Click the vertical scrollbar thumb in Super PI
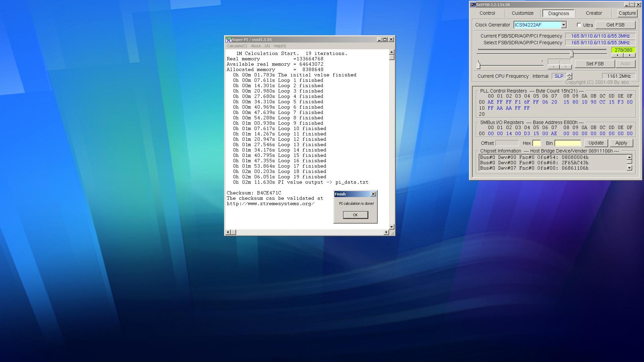 click(391, 57)
